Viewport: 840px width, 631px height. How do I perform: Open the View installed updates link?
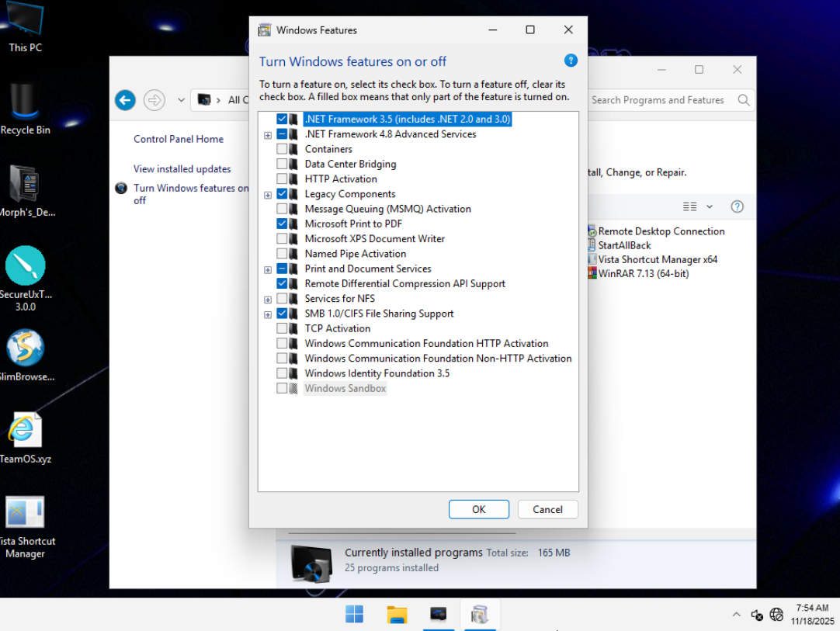[x=182, y=168]
